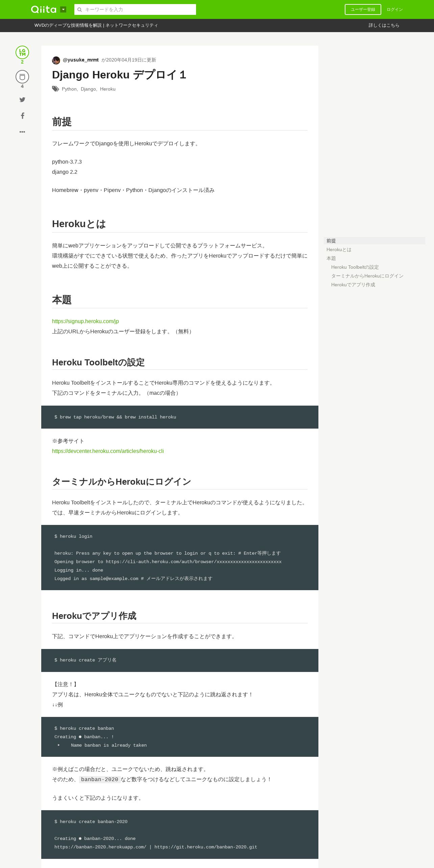Click the '$ heroku create banban-2020' command
The width and height of the screenshot is (434, 868).
91,822
